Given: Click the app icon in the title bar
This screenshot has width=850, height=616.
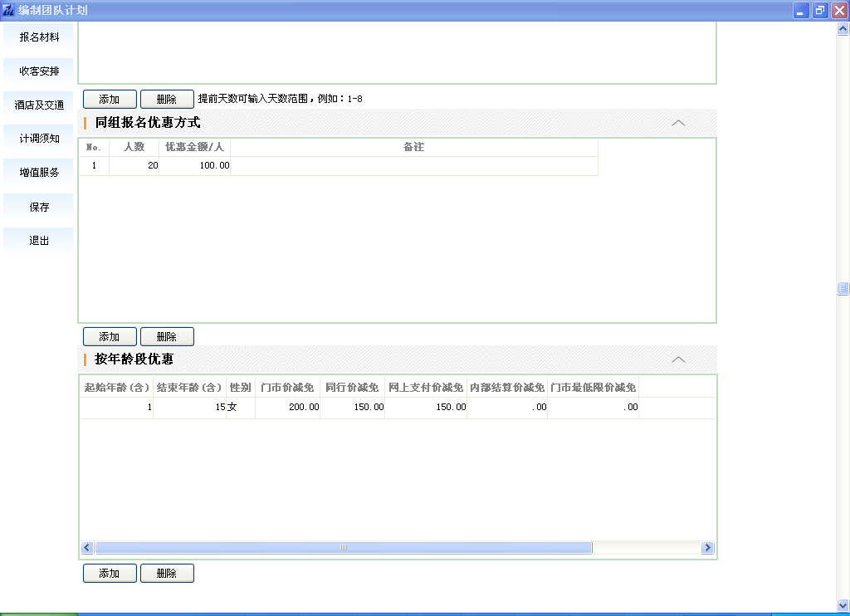Looking at the screenshot, I should 8,11.
